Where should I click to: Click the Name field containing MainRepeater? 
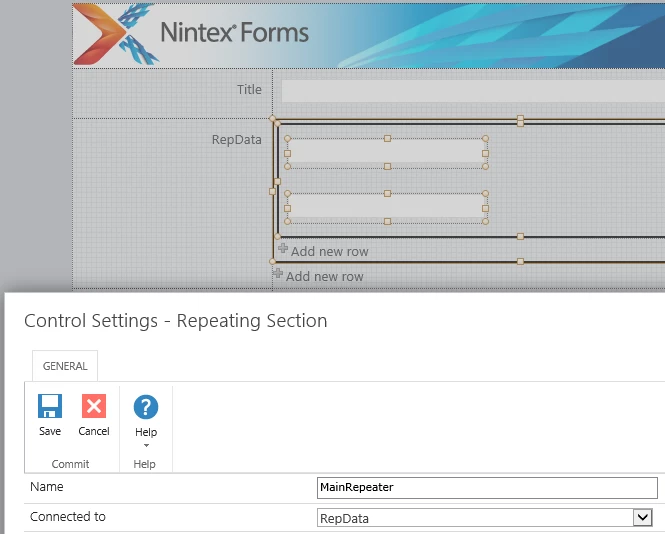pos(487,487)
